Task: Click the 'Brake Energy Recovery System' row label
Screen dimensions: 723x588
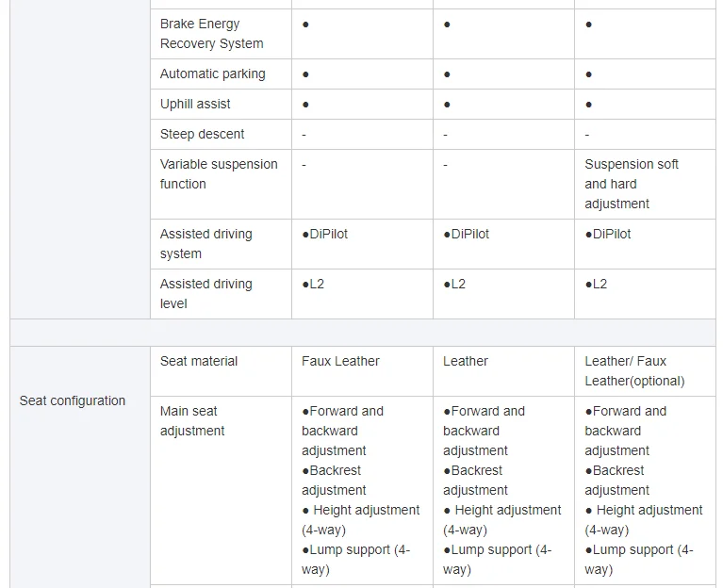Action: (212, 34)
